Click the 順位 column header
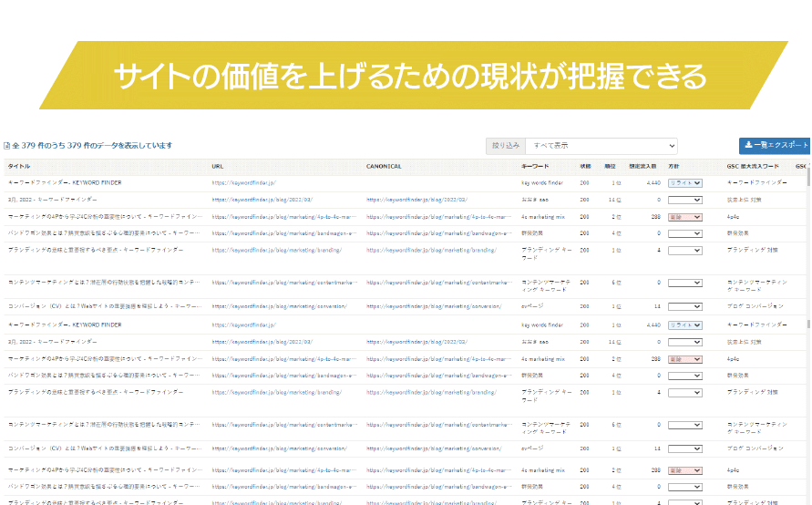The width and height of the screenshot is (812, 505). (610, 167)
